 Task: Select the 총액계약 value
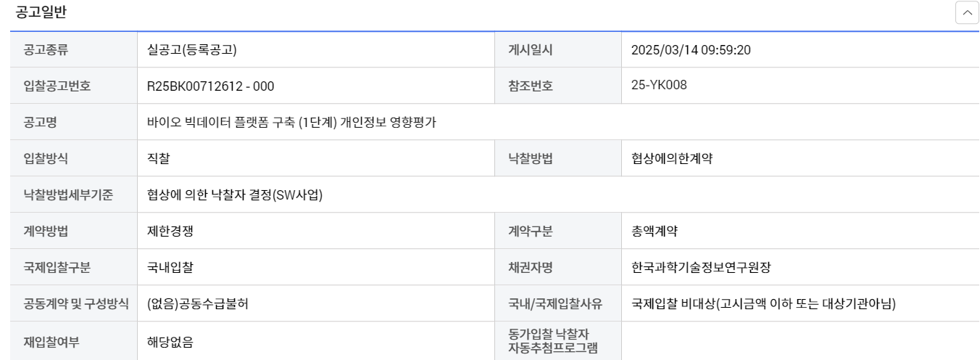point(655,232)
